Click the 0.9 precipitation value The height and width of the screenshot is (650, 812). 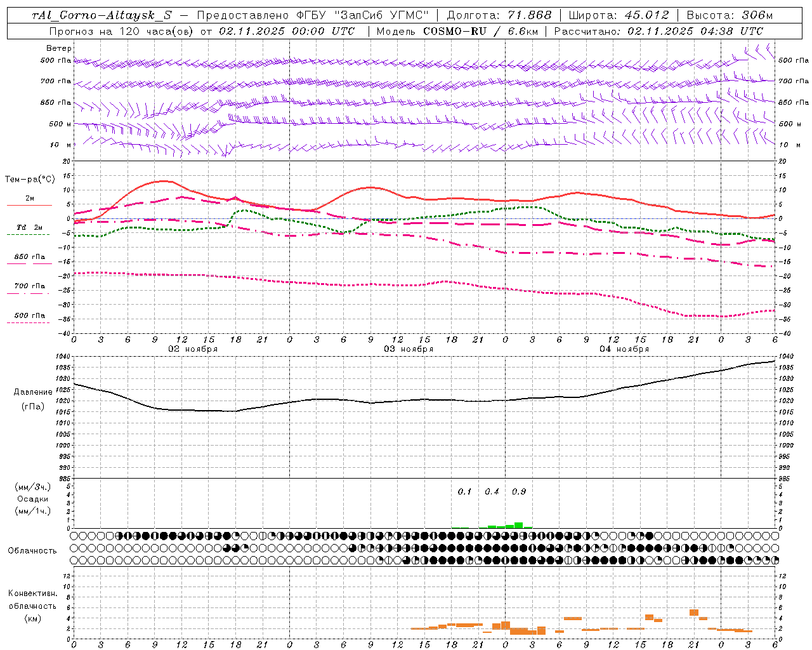pos(519,491)
